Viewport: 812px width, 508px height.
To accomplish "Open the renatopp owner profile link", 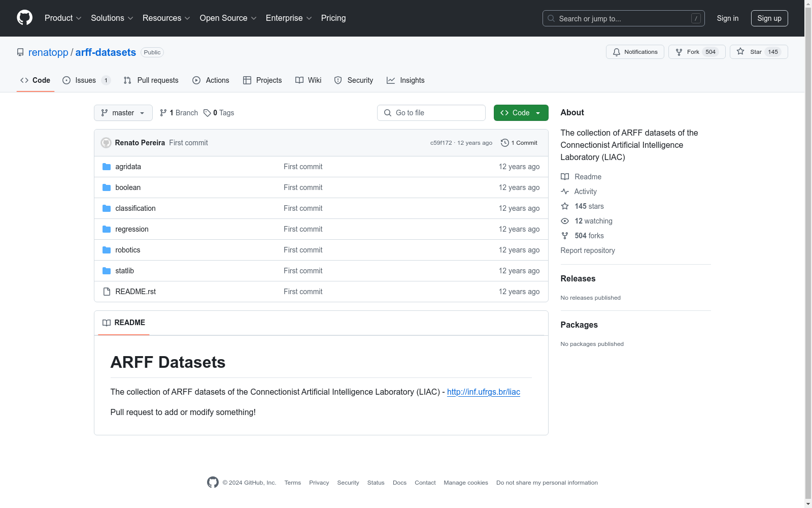I will [x=48, y=52].
